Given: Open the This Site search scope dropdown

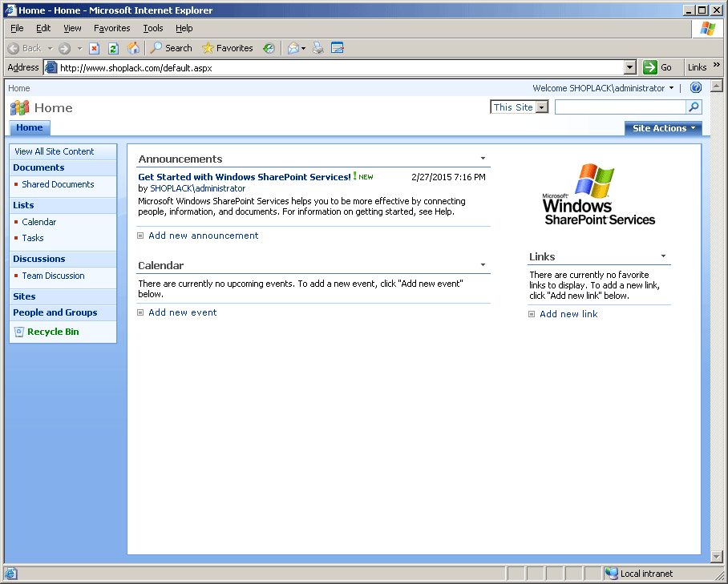Looking at the screenshot, I should click(x=519, y=107).
